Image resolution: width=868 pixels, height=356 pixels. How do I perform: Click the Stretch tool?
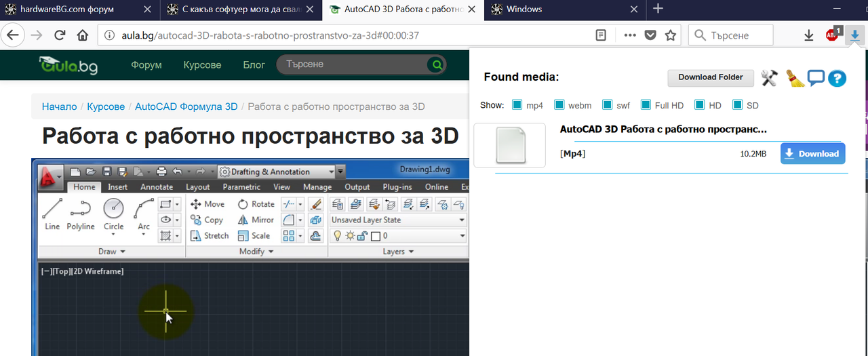210,236
